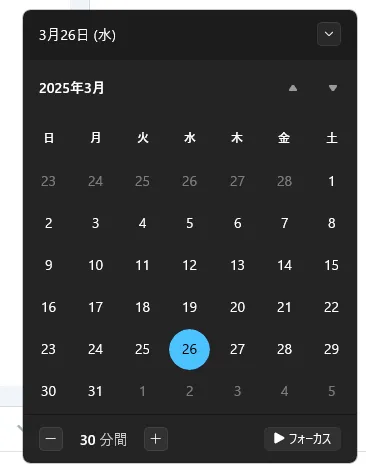366x471 pixels.
Task: Pick grayed-out February 23 date
Action: [48, 181]
